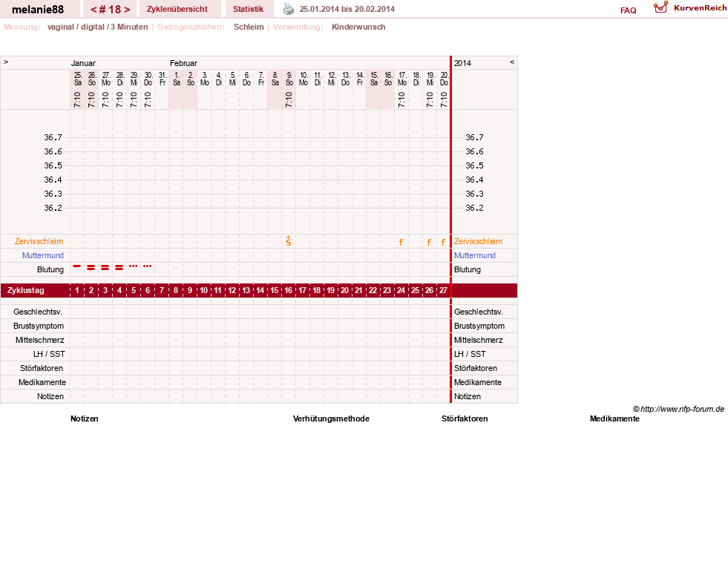Expand chart with the > arrow left of Januar
This screenshot has height=581, width=728.
coord(6,62)
